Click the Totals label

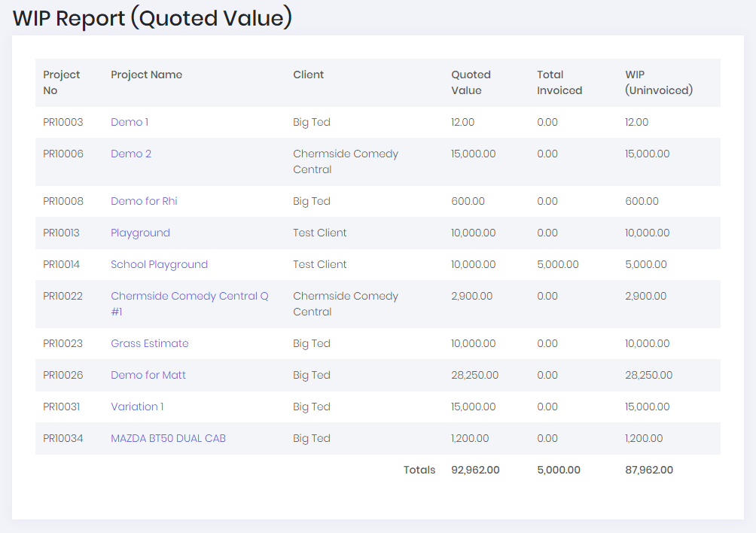419,470
